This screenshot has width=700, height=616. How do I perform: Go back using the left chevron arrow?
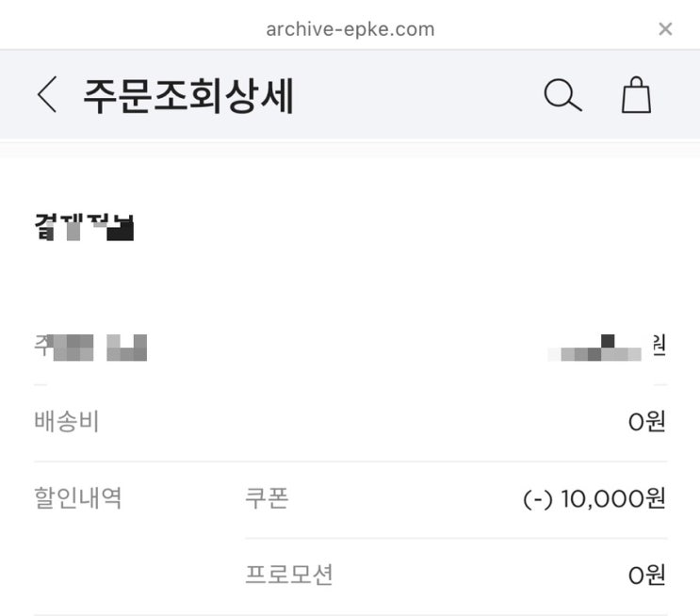click(47, 95)
